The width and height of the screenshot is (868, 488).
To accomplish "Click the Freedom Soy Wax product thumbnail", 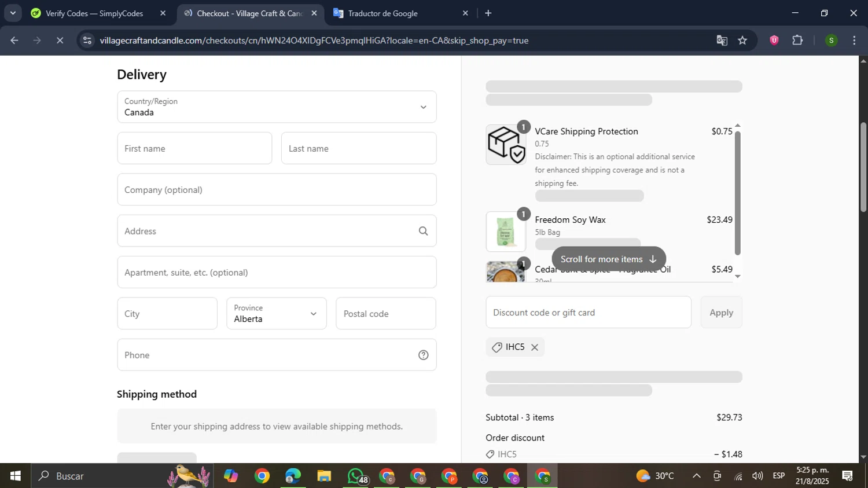I will 506,232.
